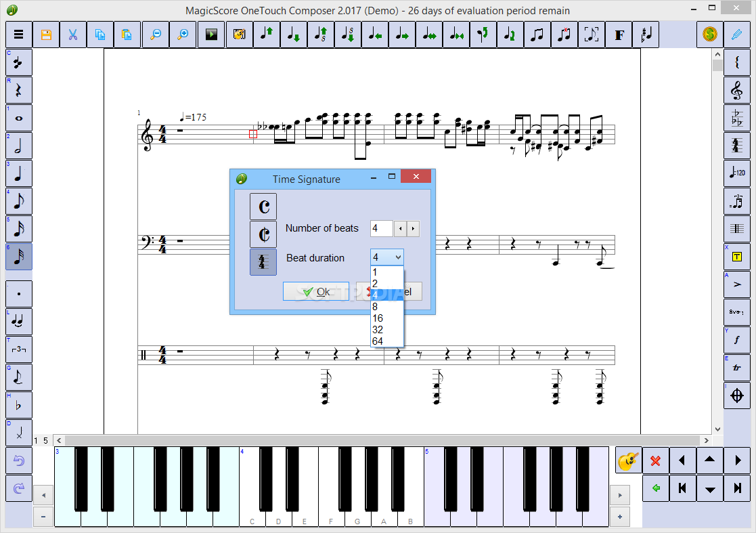Toggle the triplet tool button
This screenshot has height=533, width=756.
coord(19,349)
